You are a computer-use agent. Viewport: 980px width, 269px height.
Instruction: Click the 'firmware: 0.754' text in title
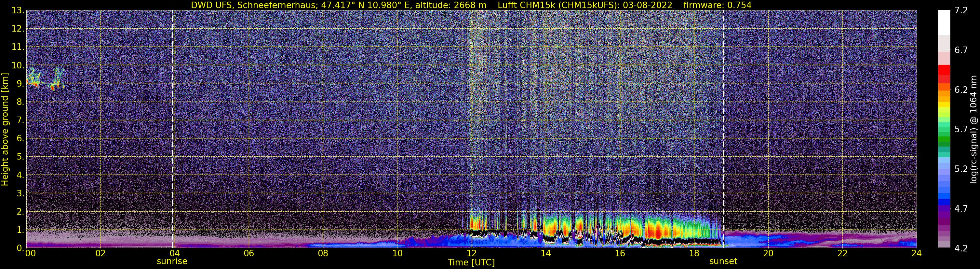(x=718, y=5)
